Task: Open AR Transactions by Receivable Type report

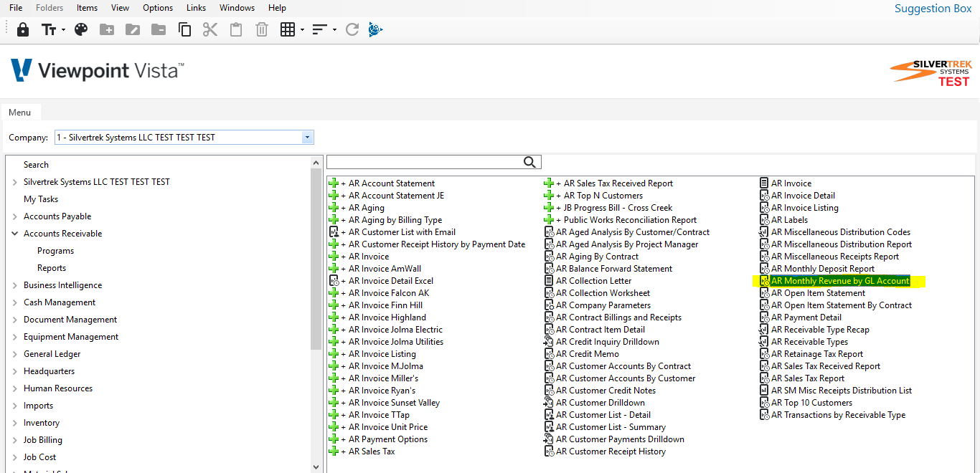Action: pos(838,415)
